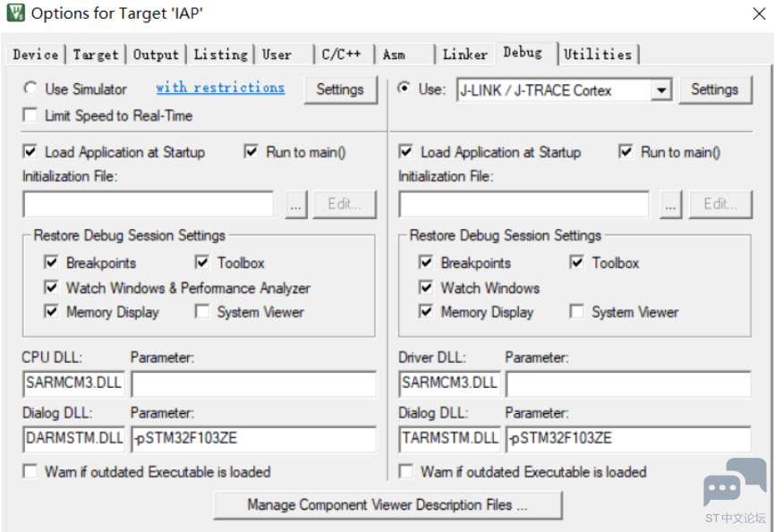Open the User tab
774x532 pixels.
pyautogui.click(x=284, y=55)
